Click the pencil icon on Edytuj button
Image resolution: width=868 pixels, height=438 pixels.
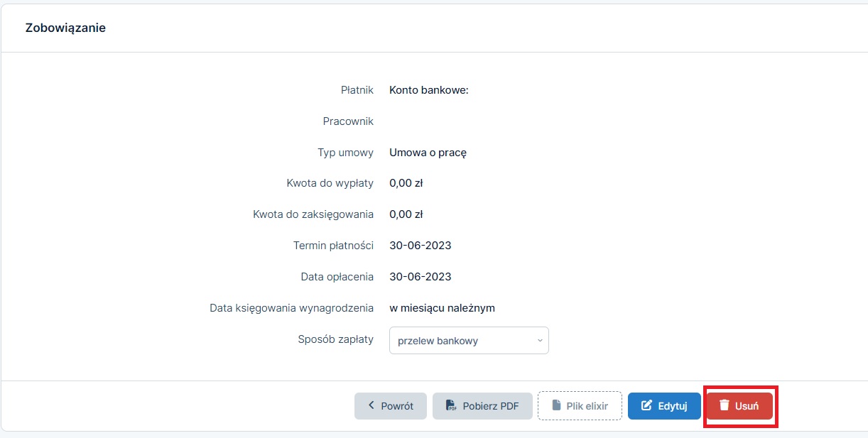click(646, 406)
